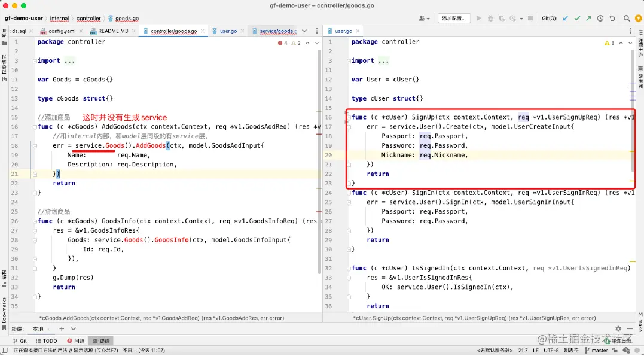The width and height of the screenshot is (644, 356).
Task: Click controller breadcrumb folder
Action: (x=88, y=19)
